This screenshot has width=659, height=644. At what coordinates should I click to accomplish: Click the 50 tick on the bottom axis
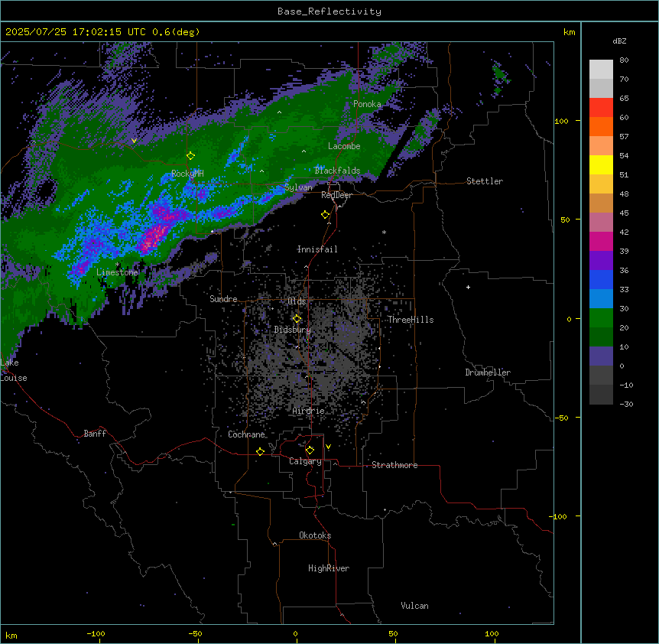click(x=393, y=633)
